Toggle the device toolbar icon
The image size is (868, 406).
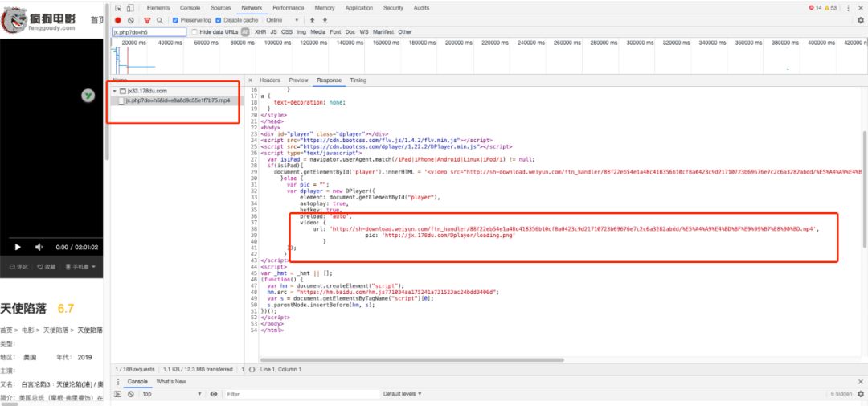129,8
